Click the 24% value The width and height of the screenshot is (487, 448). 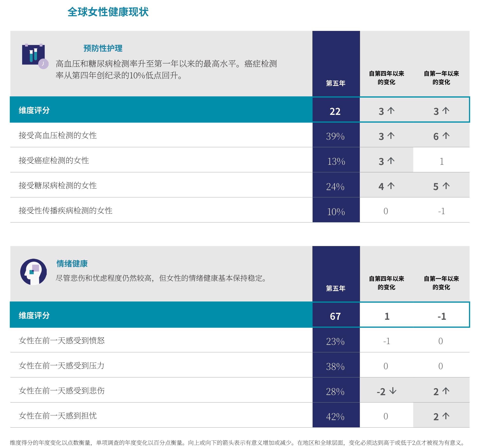click(335, 187)
